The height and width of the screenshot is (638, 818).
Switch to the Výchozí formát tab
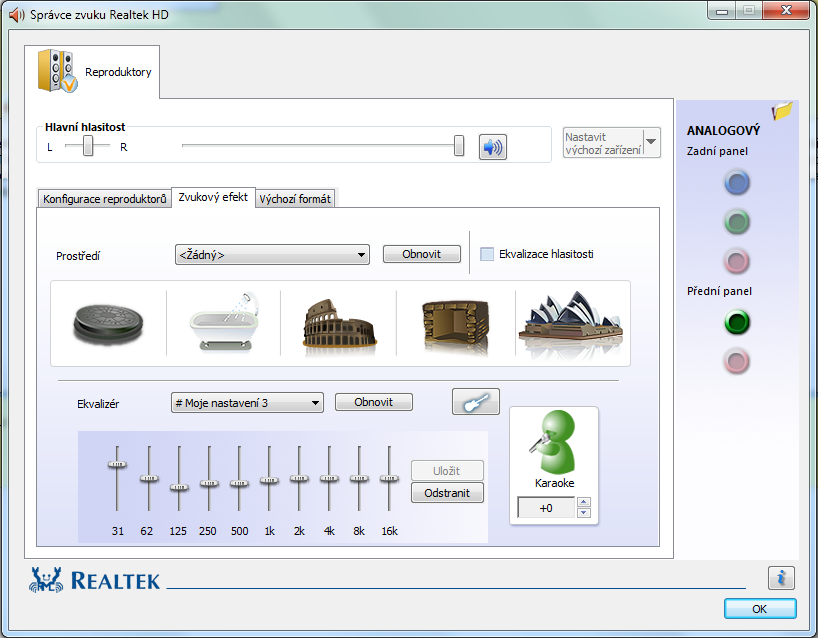[x=295, y=199]
